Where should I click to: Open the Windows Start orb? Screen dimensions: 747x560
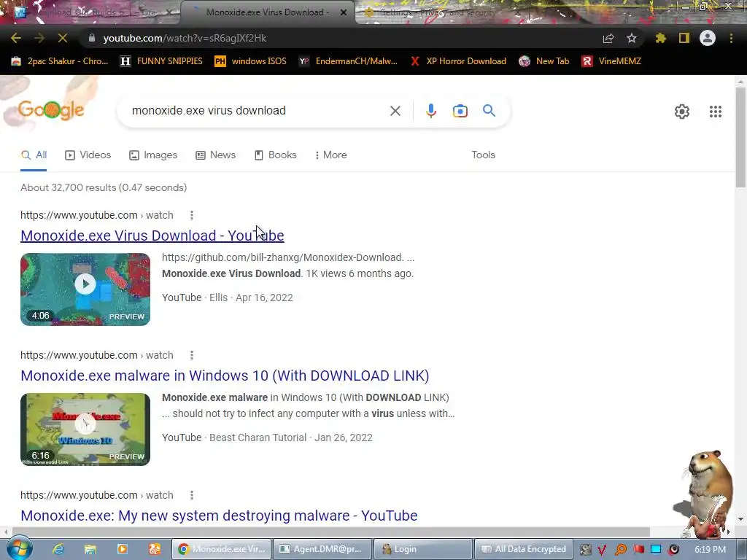click(x=19, y=548)
